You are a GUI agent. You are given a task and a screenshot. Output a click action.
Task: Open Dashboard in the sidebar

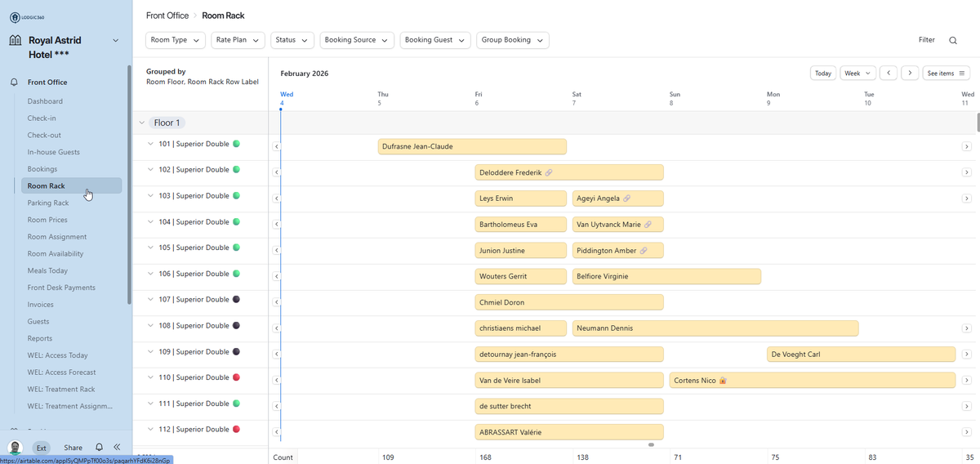click(x=45, y=101)
